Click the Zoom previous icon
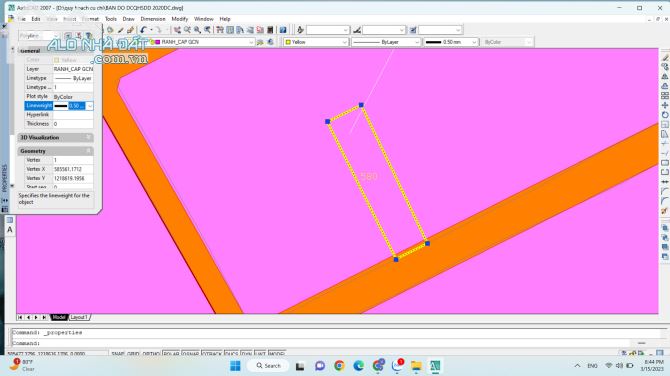670x376 pixels. (x=207, y=30)
